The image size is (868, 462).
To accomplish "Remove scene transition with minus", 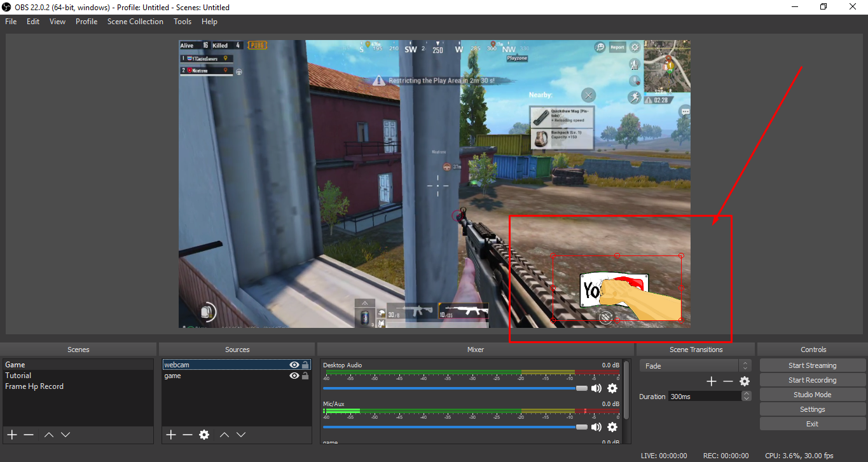I will (728, 381).
